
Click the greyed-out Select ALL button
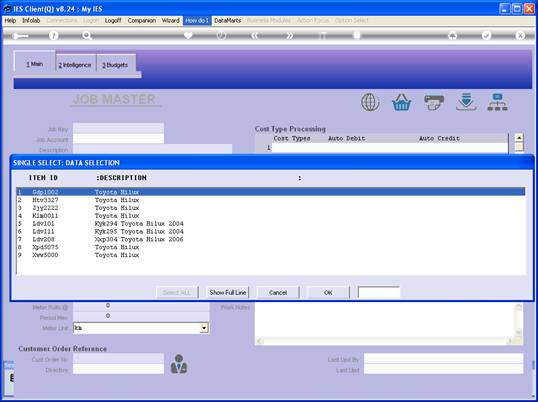pyautogui.click(x=177, y=293)
